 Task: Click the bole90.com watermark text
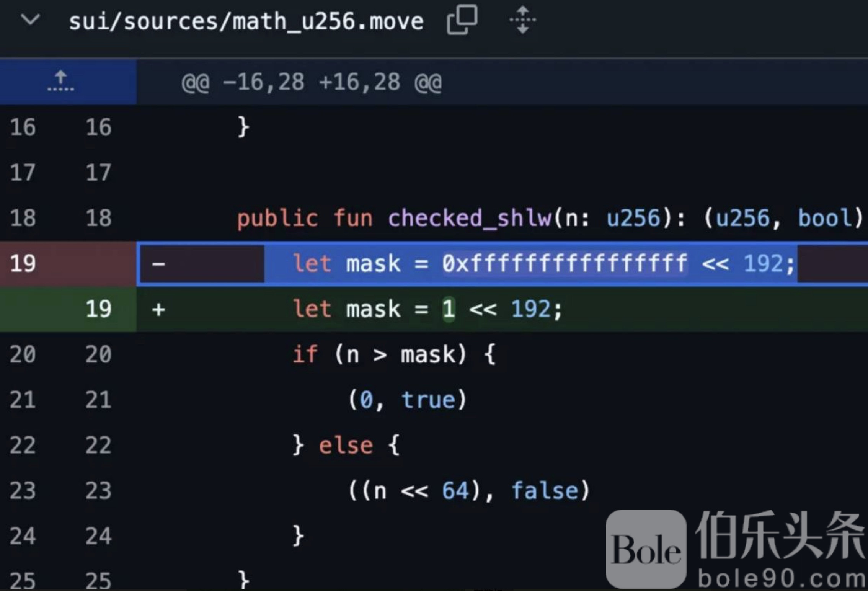pyautogui.click(x=781, y=578)
